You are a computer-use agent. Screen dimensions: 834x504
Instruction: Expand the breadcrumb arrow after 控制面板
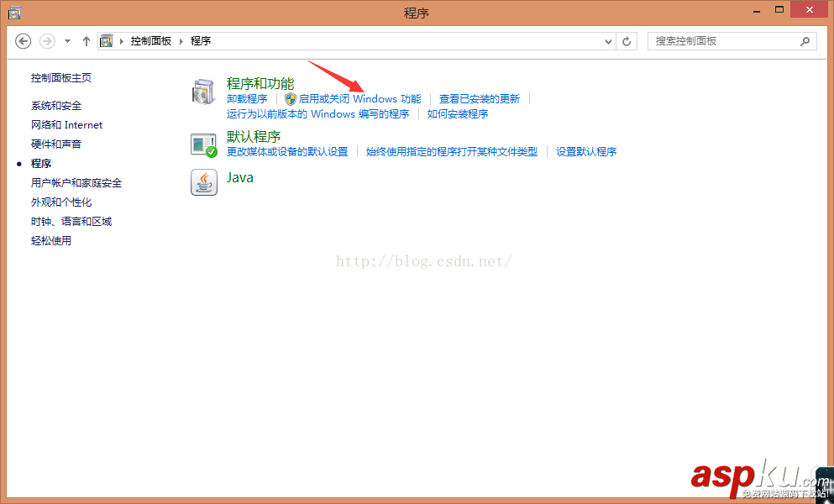181,39
